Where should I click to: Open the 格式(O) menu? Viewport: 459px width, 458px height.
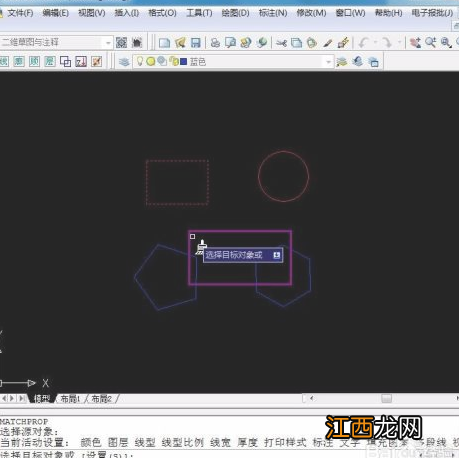click(162, 13)
